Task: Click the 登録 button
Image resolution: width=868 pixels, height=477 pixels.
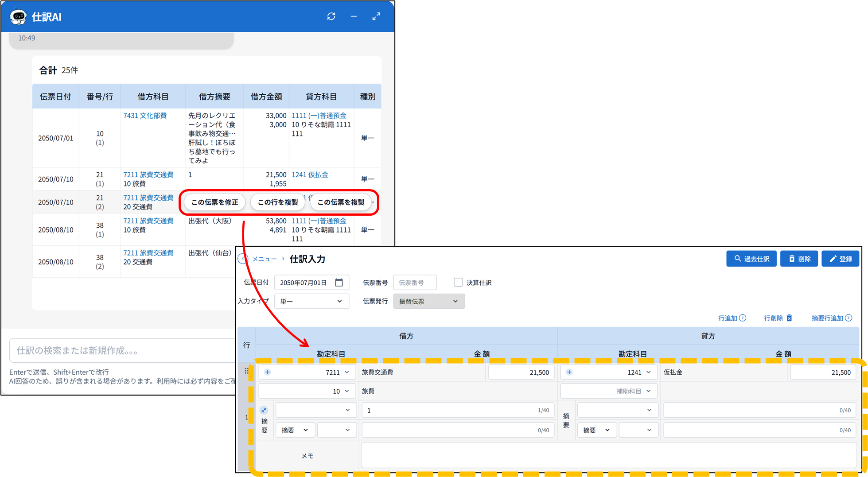Action: (x=840, y=259)
